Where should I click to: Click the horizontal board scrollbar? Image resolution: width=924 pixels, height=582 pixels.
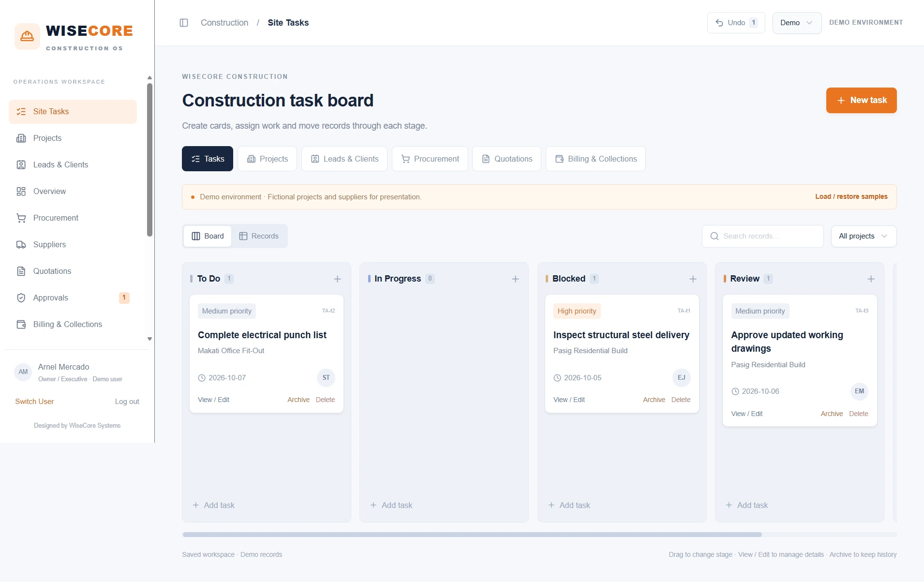pos(472,535)
